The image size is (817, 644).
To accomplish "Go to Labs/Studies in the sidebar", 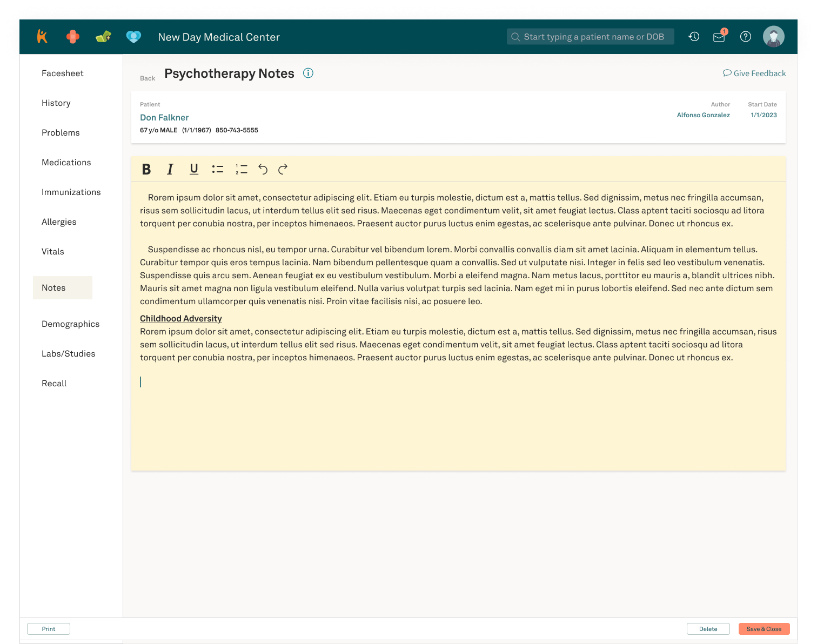I will (69, 354).
